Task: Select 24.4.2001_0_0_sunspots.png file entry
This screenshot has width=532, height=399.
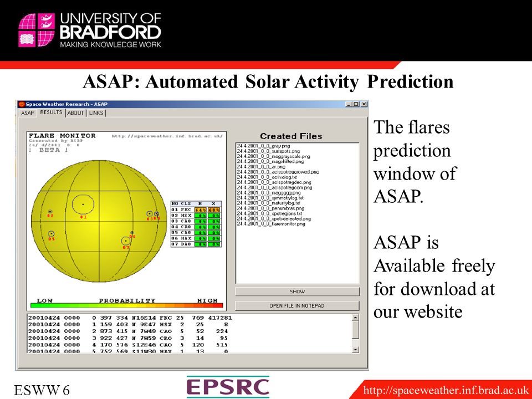Action: pyautogui.click(x=268, y=151)
